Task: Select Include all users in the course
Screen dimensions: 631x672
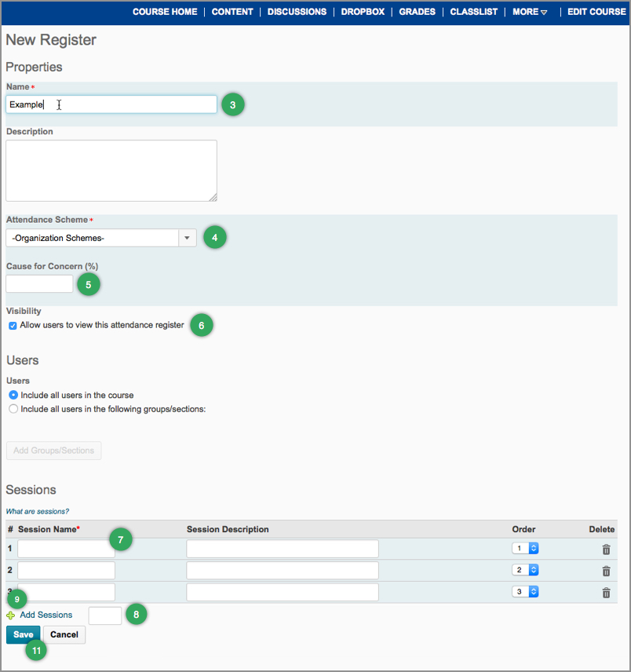Action: pos(13,395)
